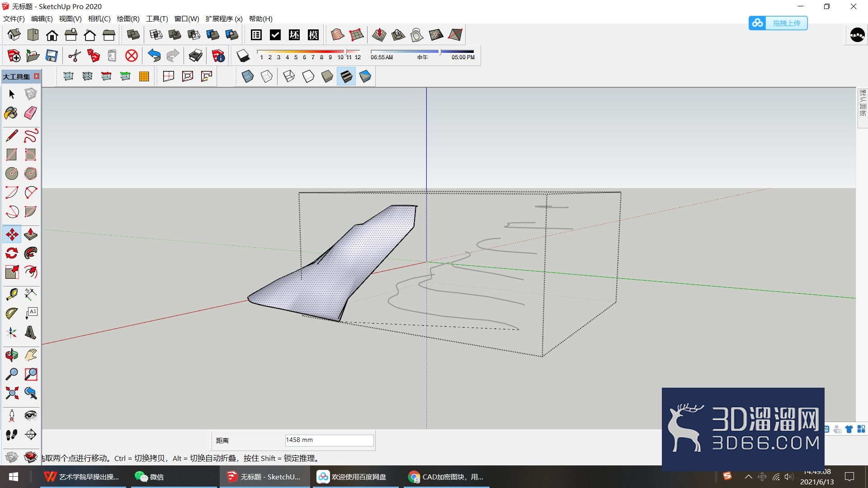Choose the 3D Text tool

coord(31,333)
